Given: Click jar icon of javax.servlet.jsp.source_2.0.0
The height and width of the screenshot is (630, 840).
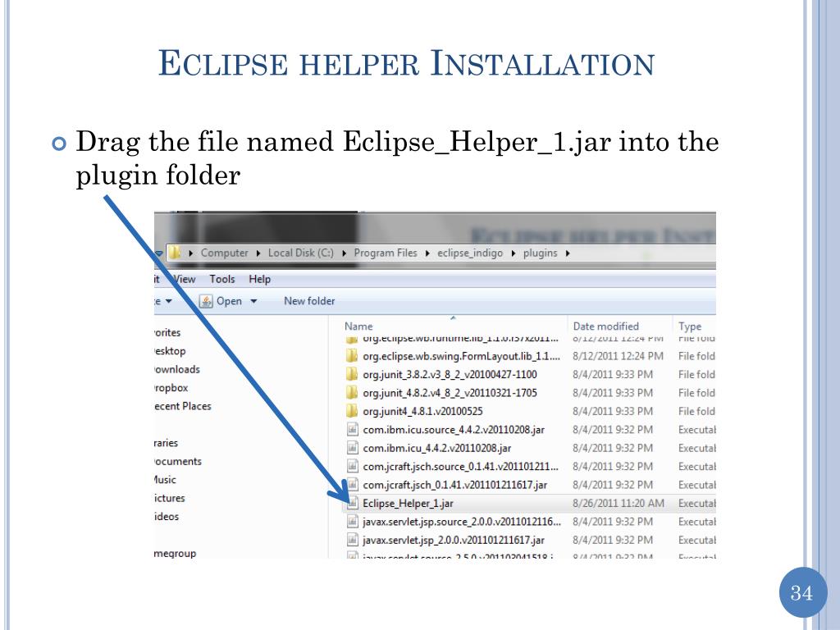Looking at the screenshot, I should click(x=352, y=521).
